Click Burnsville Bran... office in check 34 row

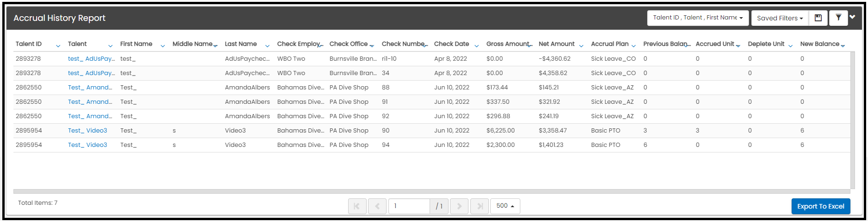pyautogui.click(x=353, y=73)
